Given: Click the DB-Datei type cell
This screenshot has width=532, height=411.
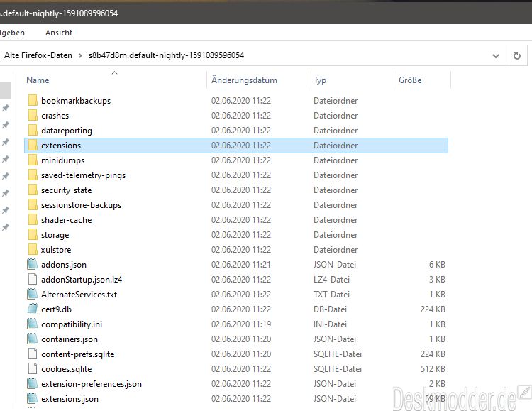Looking at the screenshot, I should [x=330, y=309].
